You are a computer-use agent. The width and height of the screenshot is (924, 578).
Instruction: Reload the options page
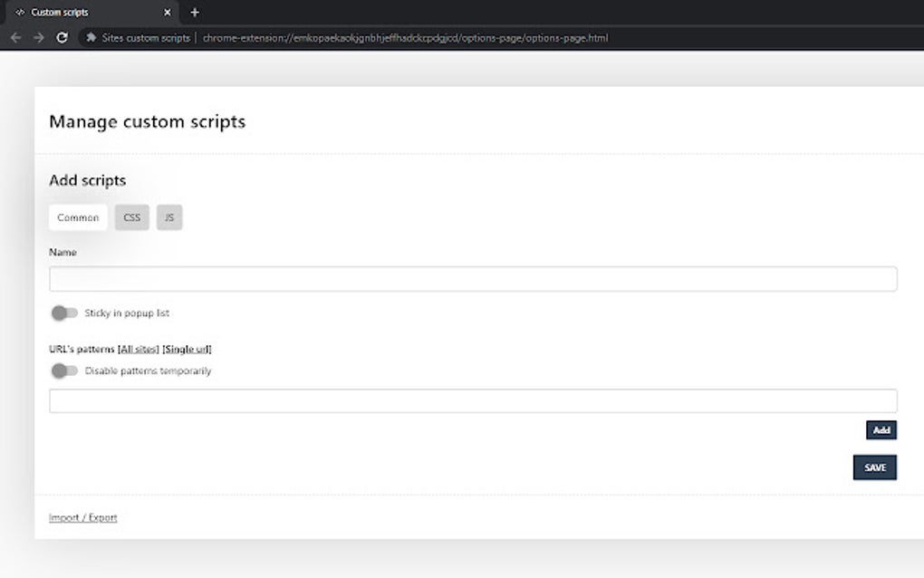62,38
